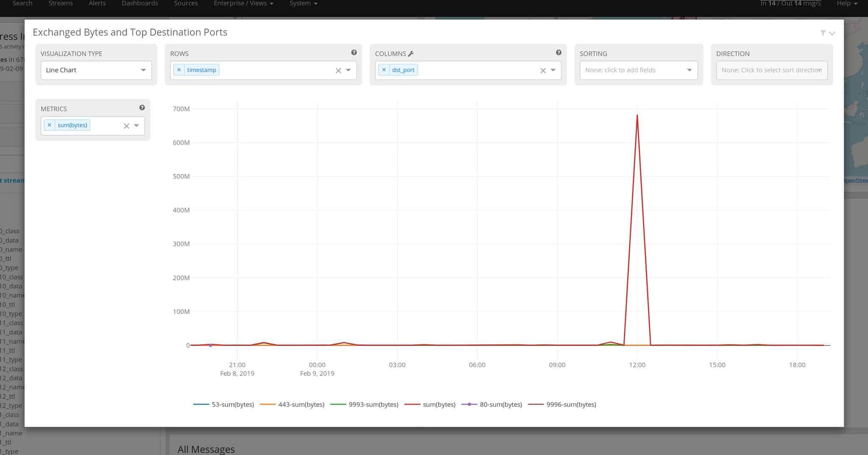868x455 pixels.
Task: Remove the dst_port tag from Columns
Action: [384, 70]
